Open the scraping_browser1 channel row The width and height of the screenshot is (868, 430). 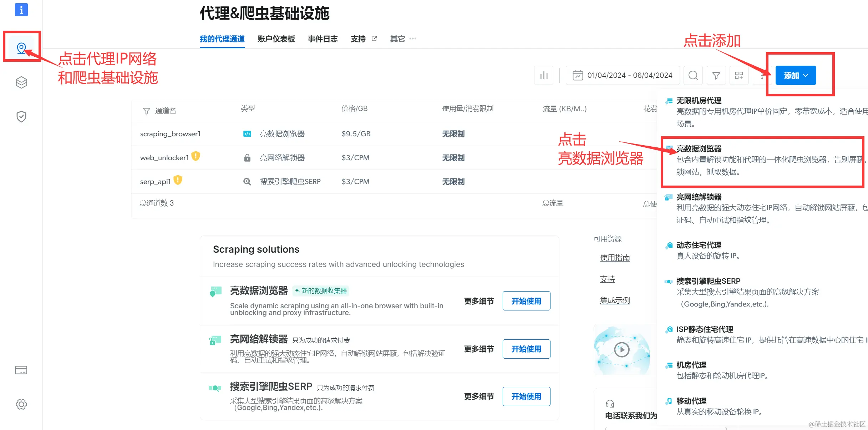170,134
